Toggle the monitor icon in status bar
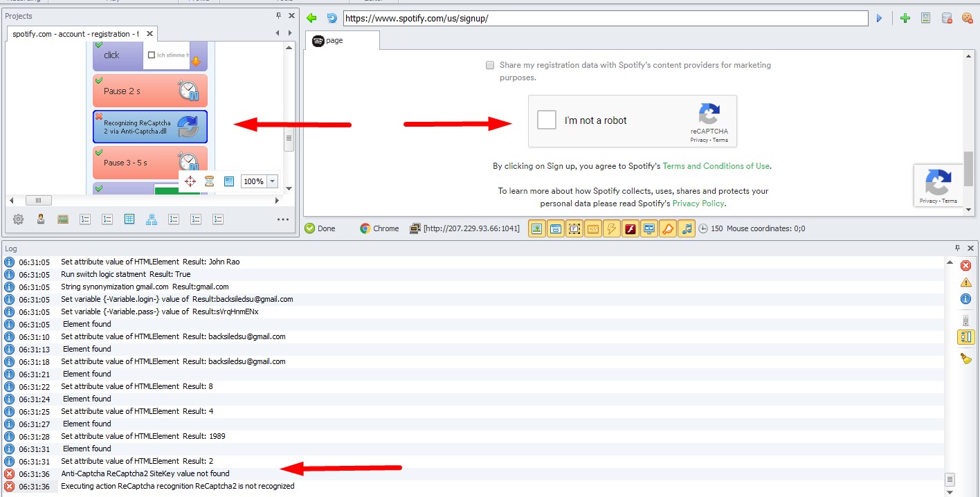Viewport: 980px width, 497px height. click(648, 228)
